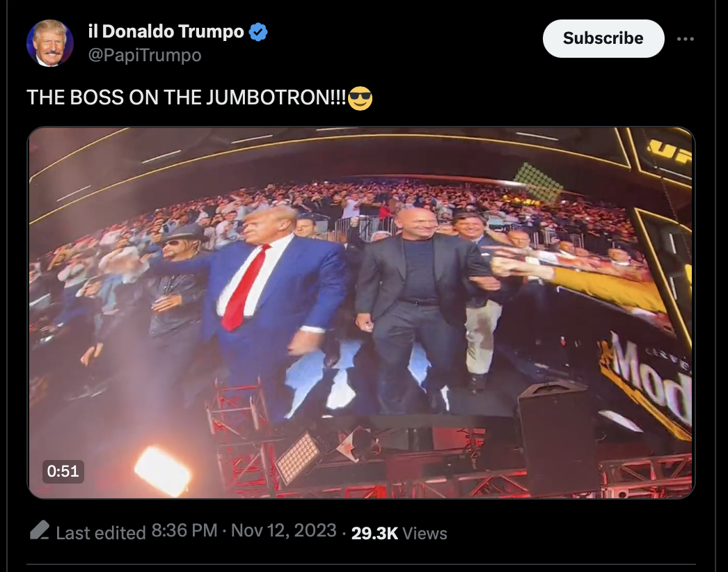Open the 29.3K view count
728x572 pixels.
[x=374, y=533]
